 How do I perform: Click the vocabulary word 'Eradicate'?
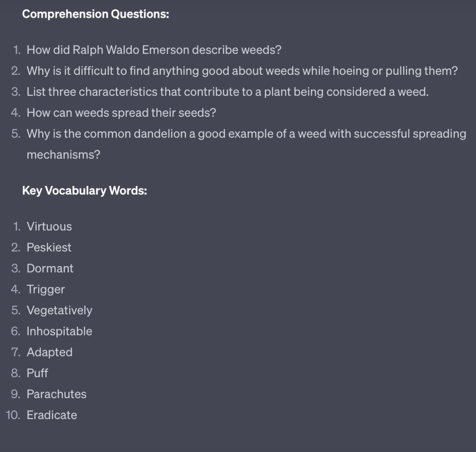click(52, 415)
